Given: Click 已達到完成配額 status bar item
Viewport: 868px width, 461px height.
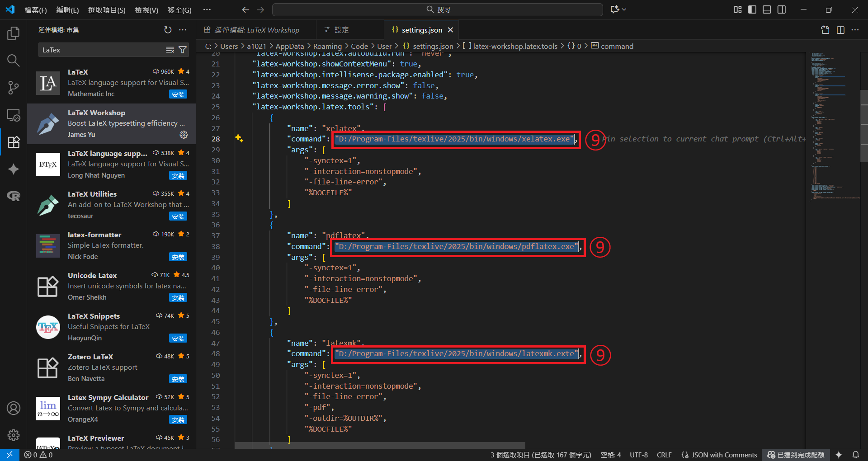Looking at the screenshot, I should pyautogui.click(x=796, y=455).
